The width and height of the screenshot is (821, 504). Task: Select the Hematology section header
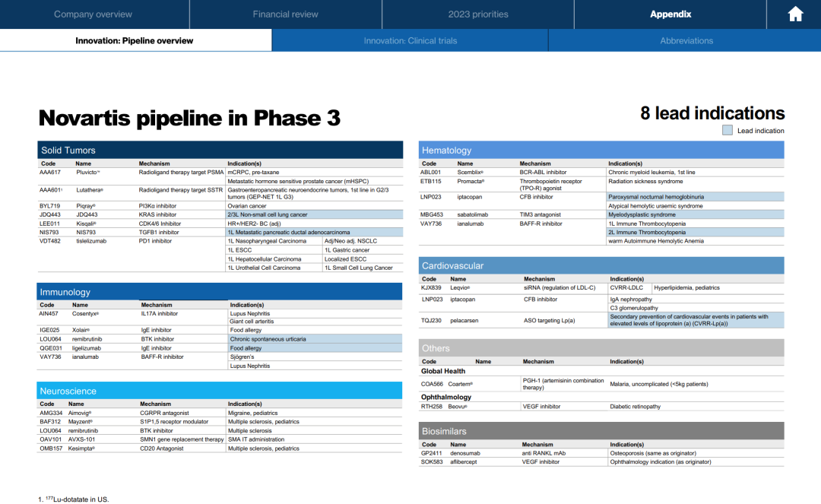tap(601, 150)
